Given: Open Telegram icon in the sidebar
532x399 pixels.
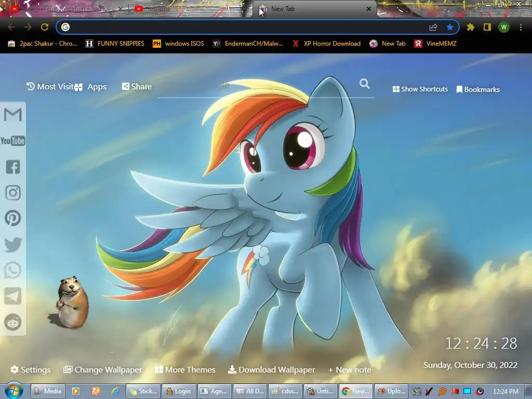Looking at the screenshot, I should [13, 296].
